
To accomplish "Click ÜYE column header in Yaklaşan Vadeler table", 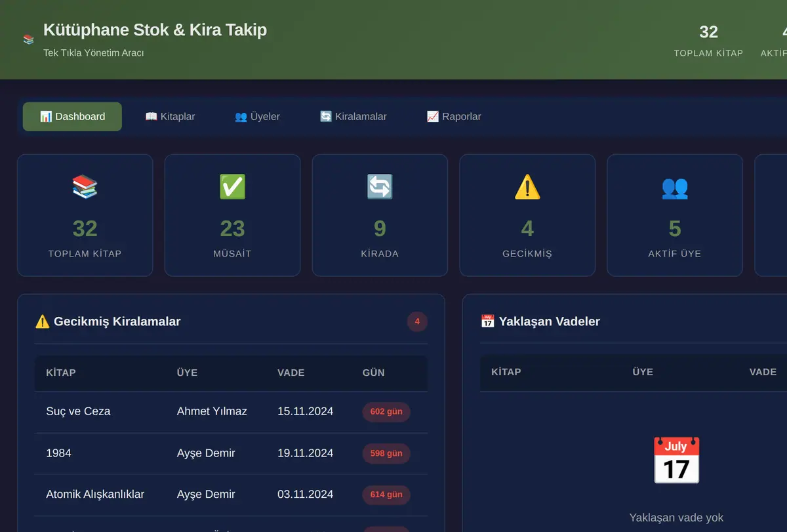I will click(x=643, y=372).
